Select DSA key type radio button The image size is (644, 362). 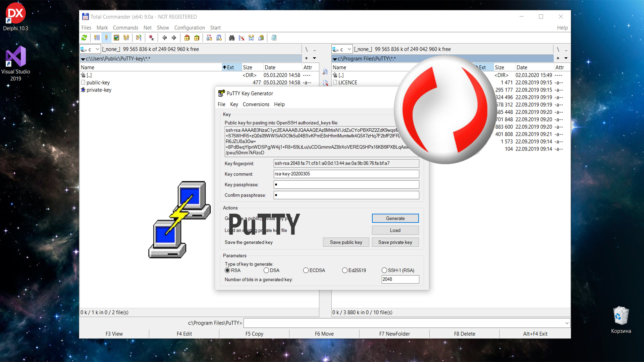tap(266, 270)
